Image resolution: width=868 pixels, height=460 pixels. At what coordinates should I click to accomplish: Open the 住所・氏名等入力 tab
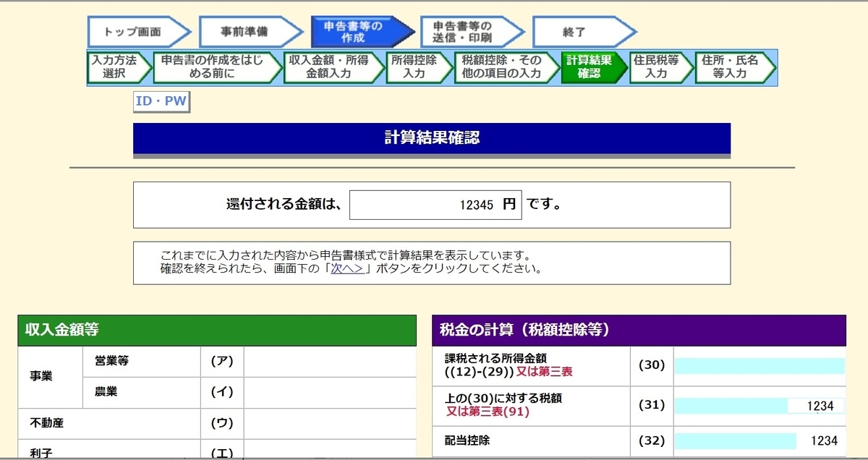(731, 68)
